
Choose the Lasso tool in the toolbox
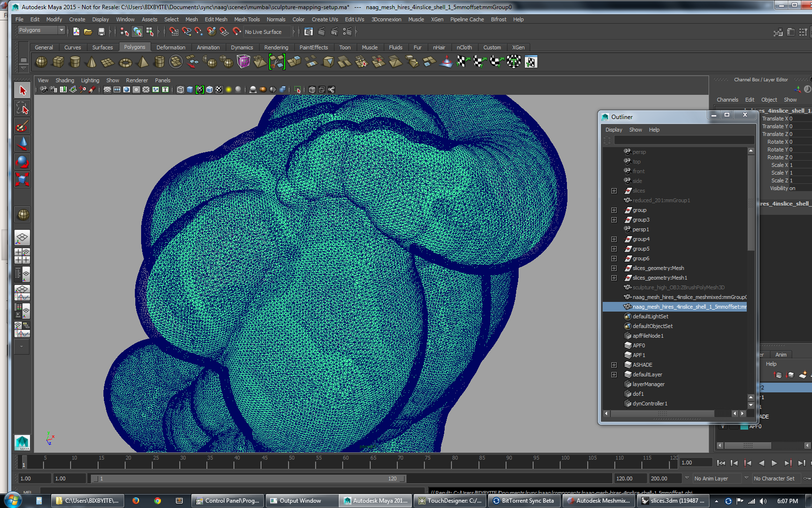22,108
